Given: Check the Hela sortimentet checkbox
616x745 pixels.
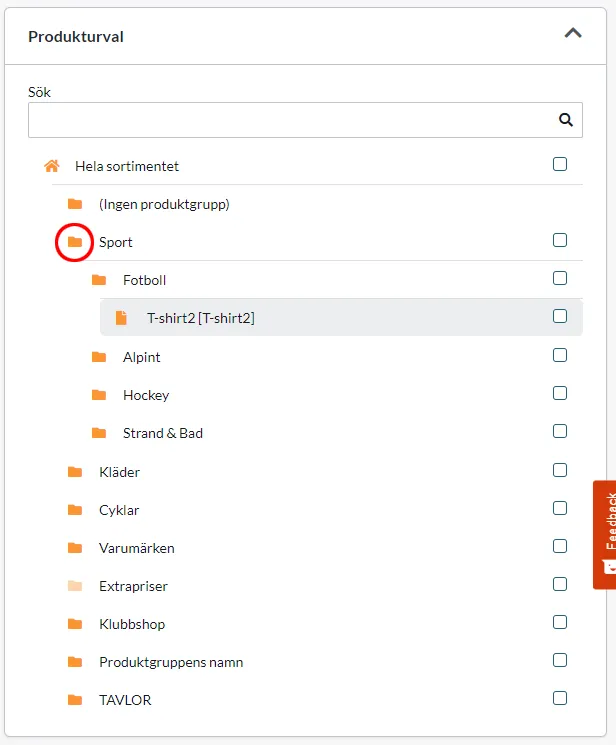Looking at the screenshot, I should coord(560,164).
